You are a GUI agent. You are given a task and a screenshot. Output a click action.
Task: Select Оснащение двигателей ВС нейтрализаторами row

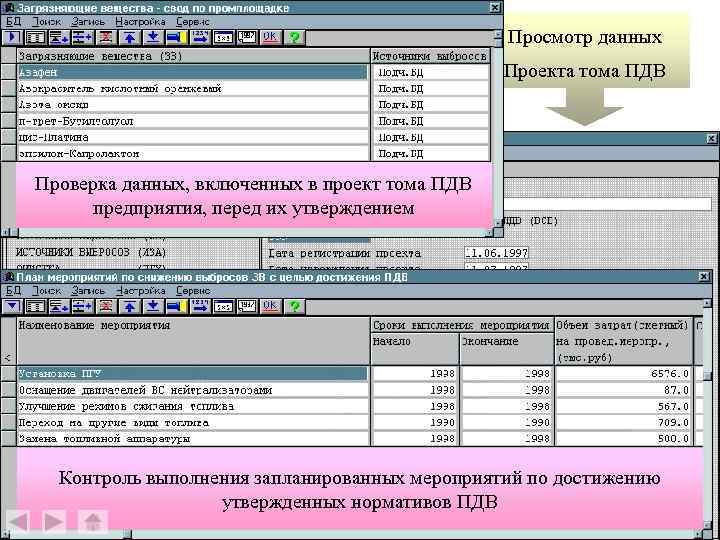click(x=193, y=390)
